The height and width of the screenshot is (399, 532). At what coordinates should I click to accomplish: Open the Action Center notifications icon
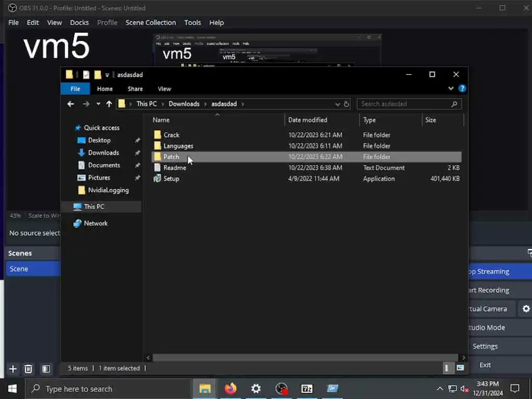click(x=515, y=389)
